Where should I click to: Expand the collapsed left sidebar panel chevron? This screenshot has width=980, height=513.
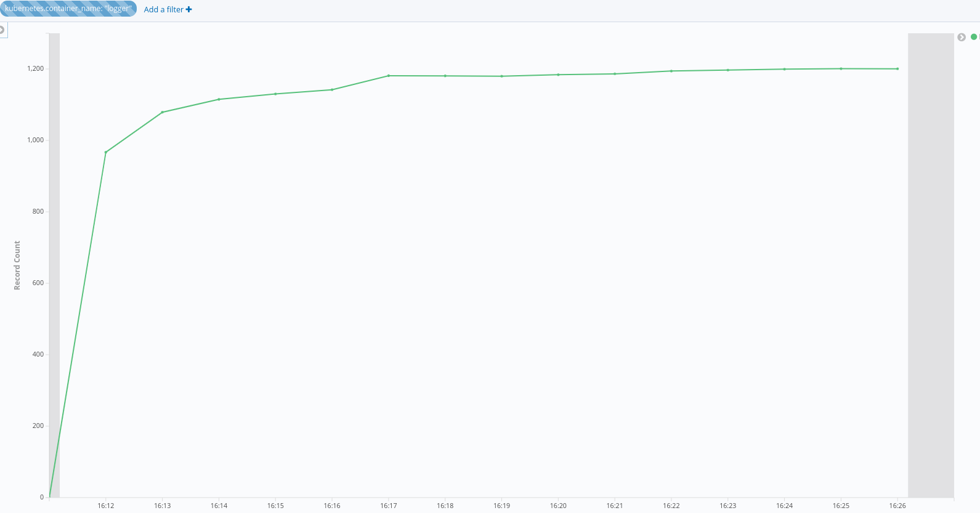(2, 30)
